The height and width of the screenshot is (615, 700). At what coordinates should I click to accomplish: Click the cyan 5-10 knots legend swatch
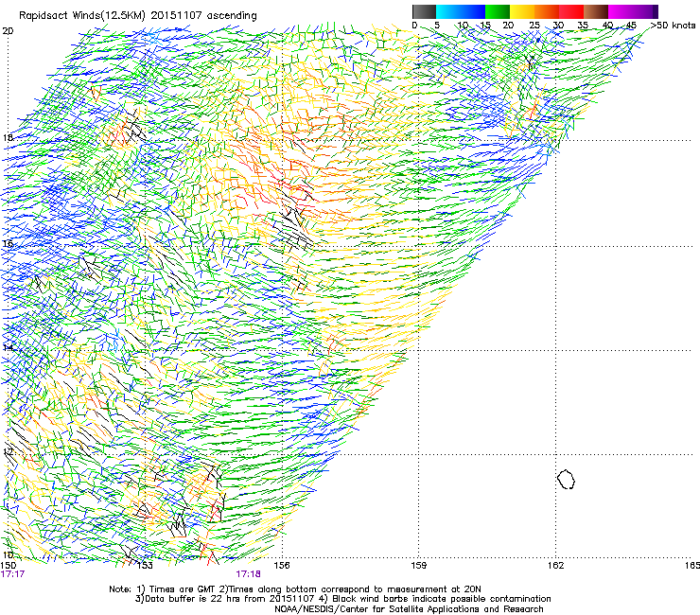tap(448, 11)
